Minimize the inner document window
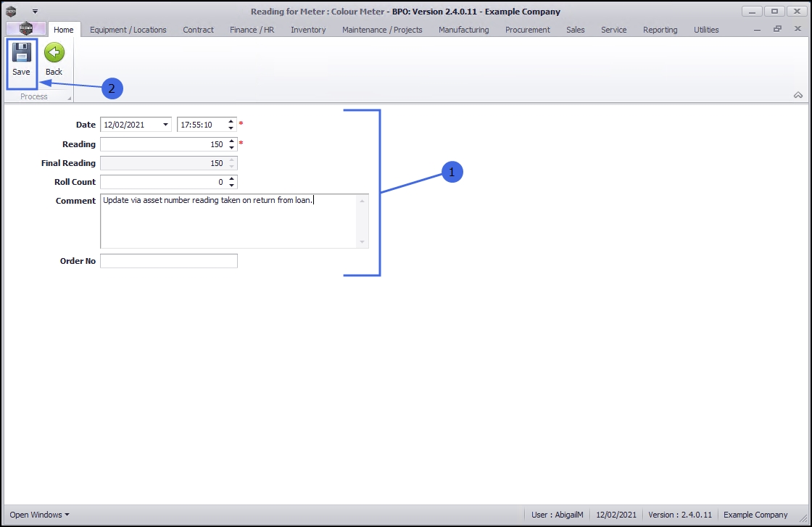The width and height of the screenshot is (812, 527). (757, 30)
